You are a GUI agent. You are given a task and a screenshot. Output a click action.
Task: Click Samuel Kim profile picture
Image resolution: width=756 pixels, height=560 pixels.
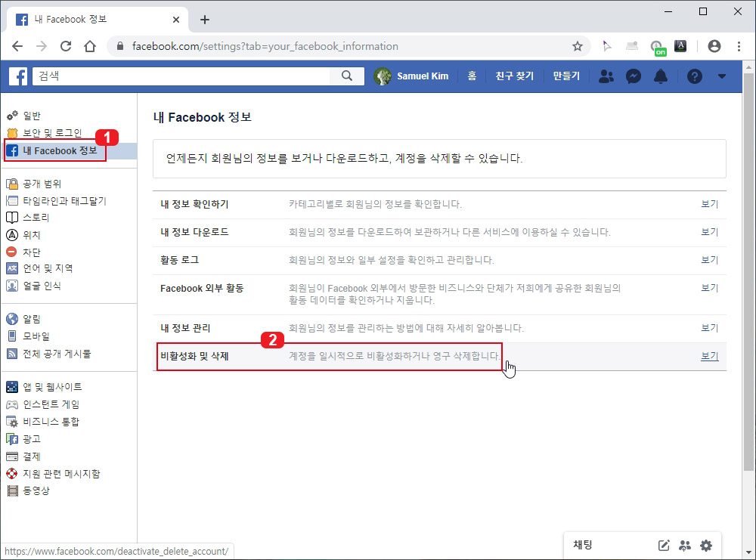(383, 76)
